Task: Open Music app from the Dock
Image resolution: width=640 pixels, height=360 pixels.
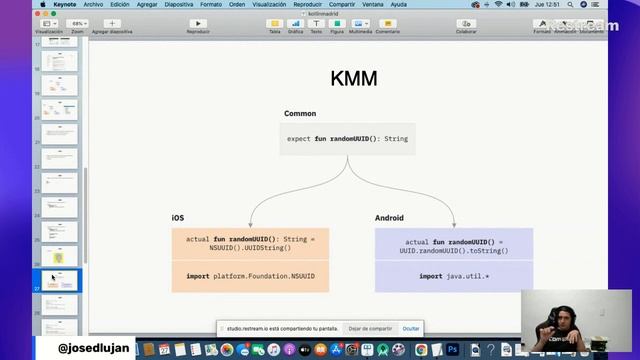Action: coord(273,350)
